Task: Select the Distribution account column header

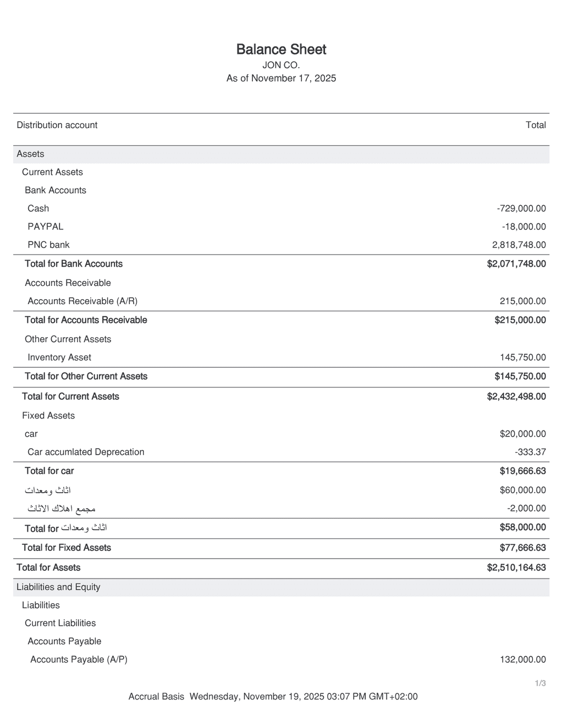Action: point(57,125)
